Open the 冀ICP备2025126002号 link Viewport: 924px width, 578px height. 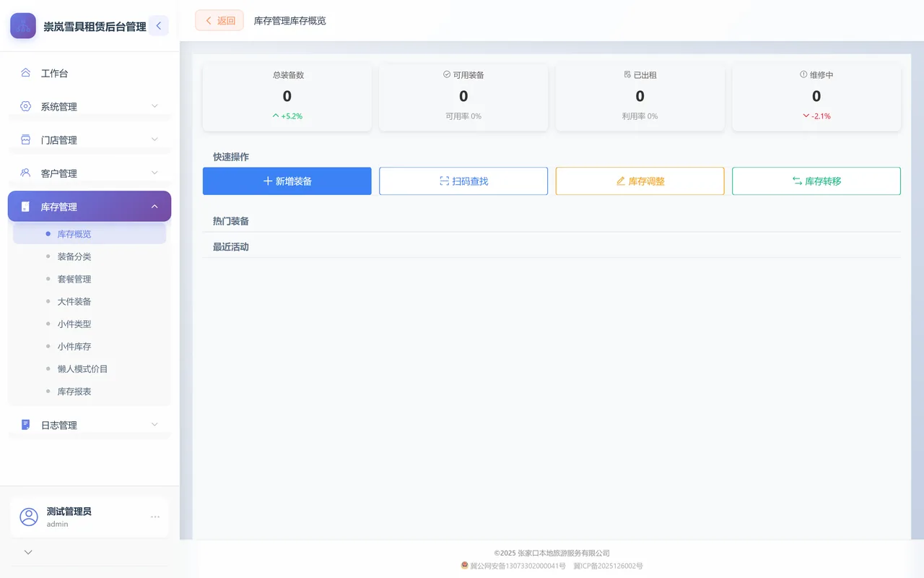[x=608, y=566]
